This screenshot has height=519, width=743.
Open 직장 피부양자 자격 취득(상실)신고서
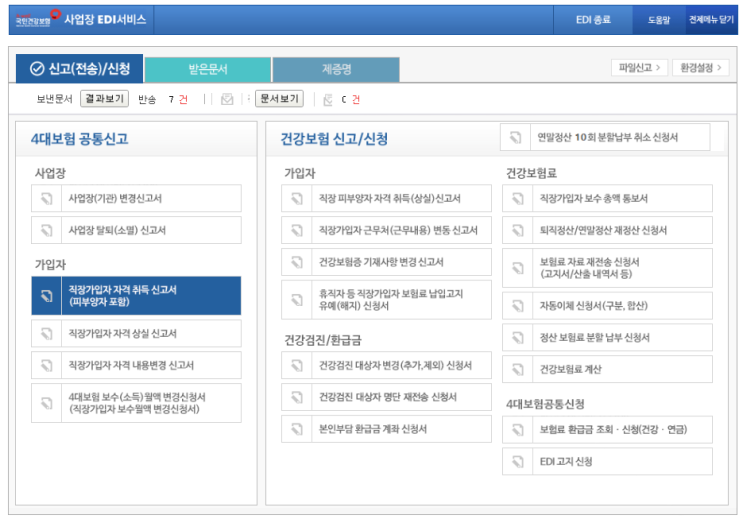click(386, 198)
